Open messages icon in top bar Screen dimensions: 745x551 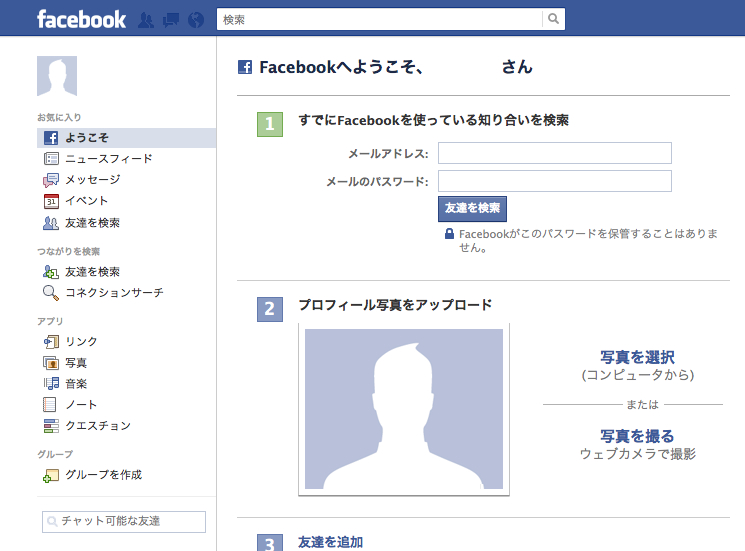click(171, 20)
